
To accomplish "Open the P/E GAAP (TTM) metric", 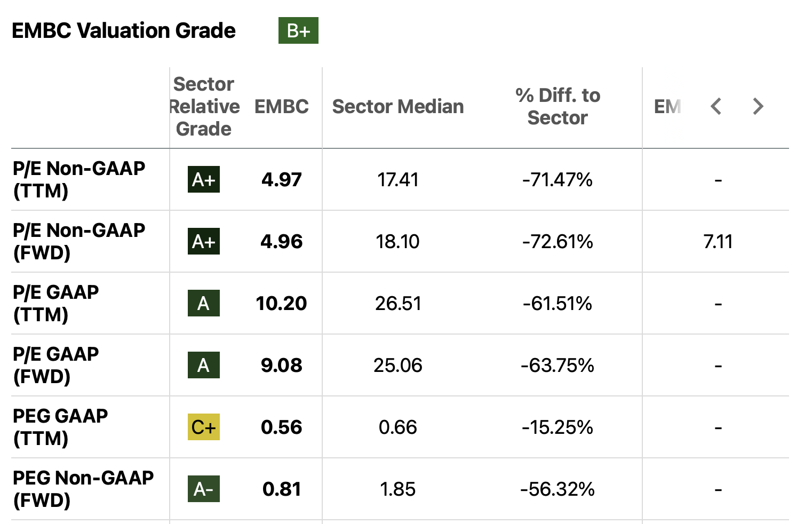I will (x=56, y=303).
